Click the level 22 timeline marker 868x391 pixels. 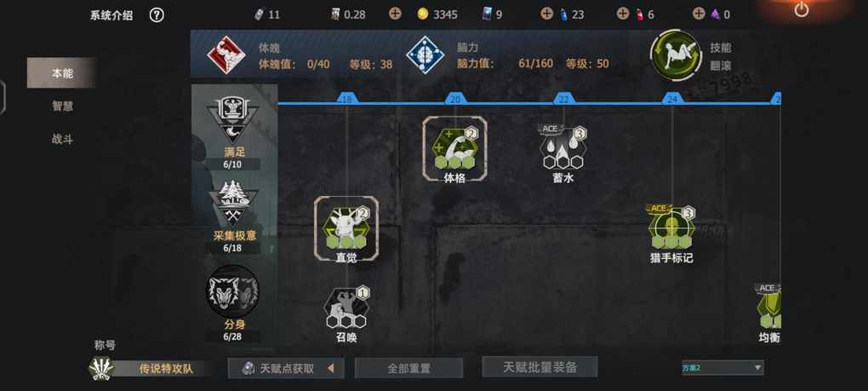pyautogui.click(x=563, y=99)
